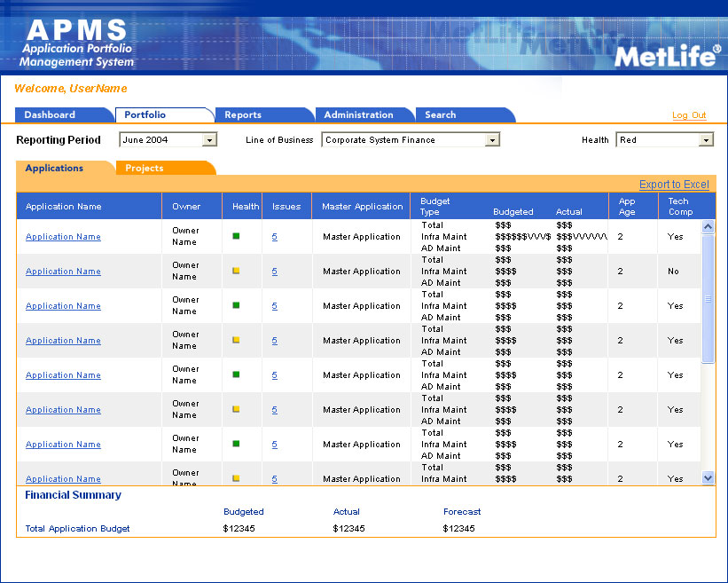728x583 pixels.
Task: Open the Administration tab
Action: coord(365,114)
